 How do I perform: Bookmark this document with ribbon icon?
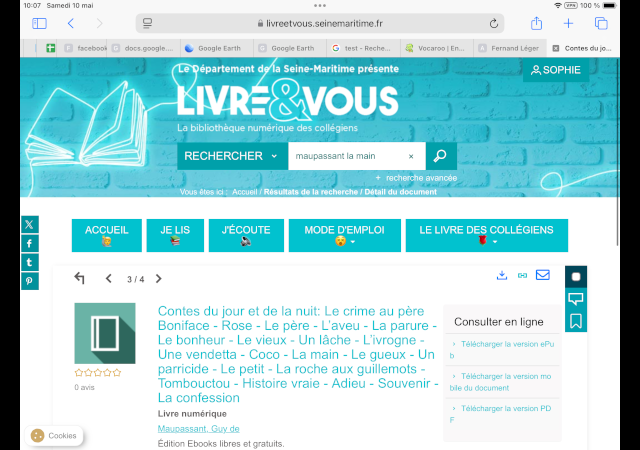pos(576,321)
